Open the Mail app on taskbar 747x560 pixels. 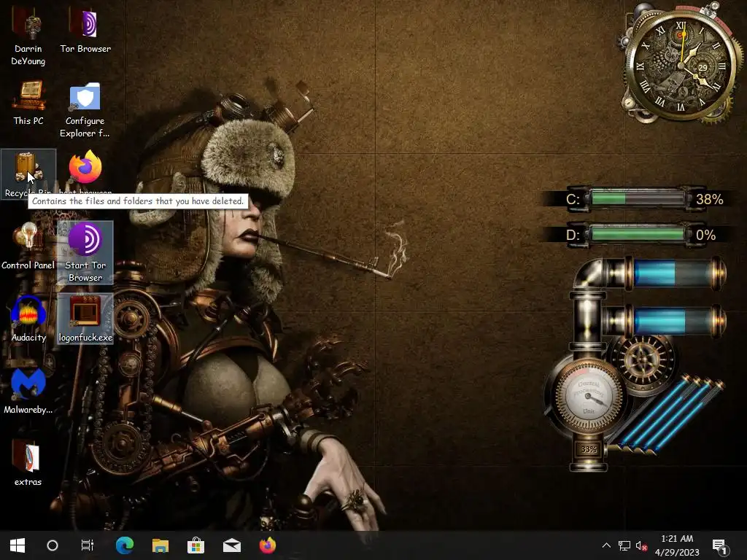[x=231, y=545]
